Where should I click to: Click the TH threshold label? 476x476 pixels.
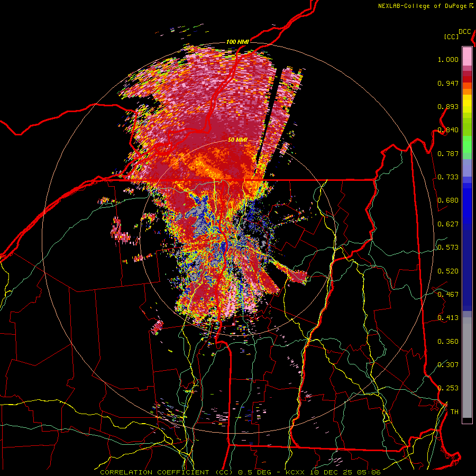(454, 412)
